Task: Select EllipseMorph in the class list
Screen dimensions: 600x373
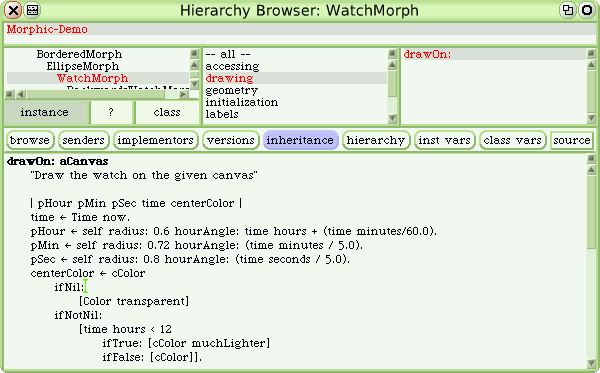Action: [83, 66]
